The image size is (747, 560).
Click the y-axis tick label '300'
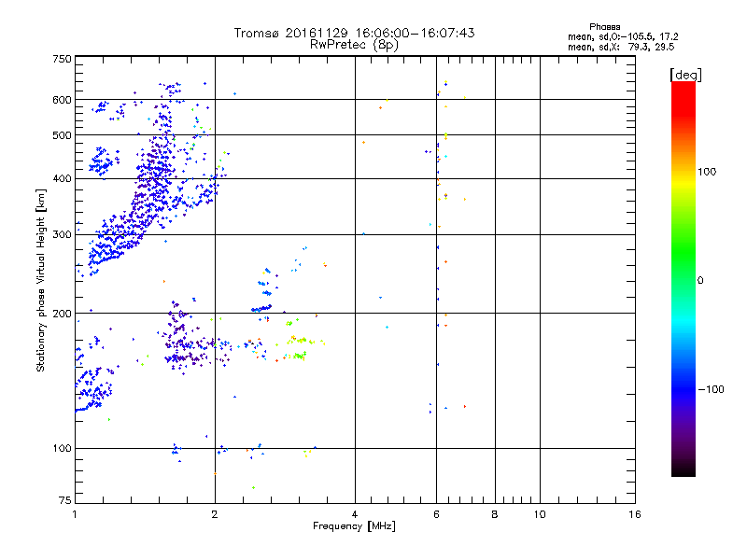pos(62,235)
